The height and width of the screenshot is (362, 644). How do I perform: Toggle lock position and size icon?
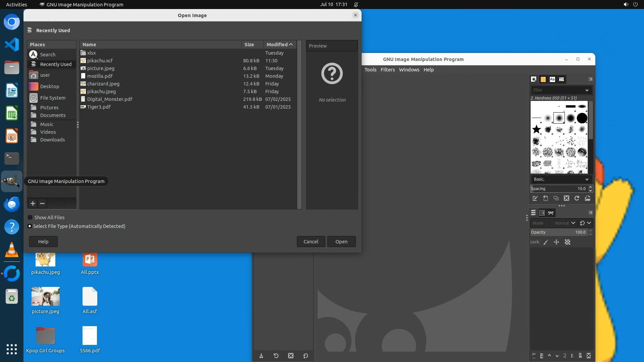pyautogui.click(x=556, y=242)
